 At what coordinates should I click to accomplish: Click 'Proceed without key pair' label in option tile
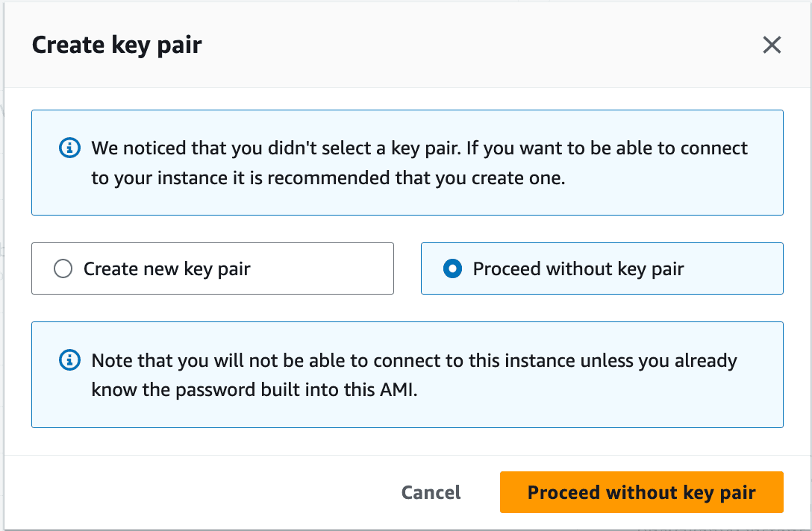tap(578, 269)
